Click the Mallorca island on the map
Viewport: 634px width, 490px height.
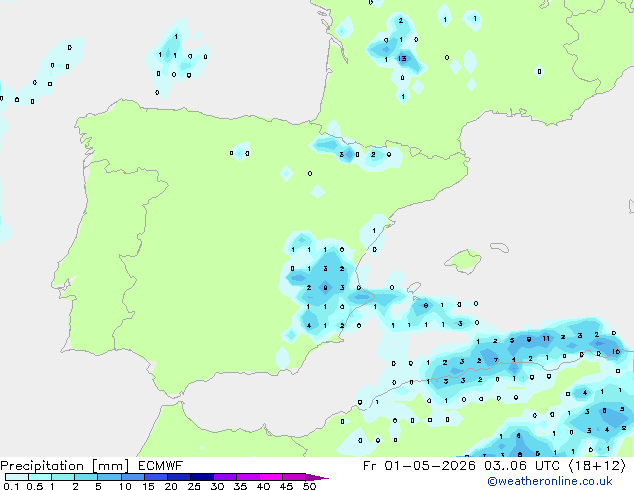pos(463,261)
